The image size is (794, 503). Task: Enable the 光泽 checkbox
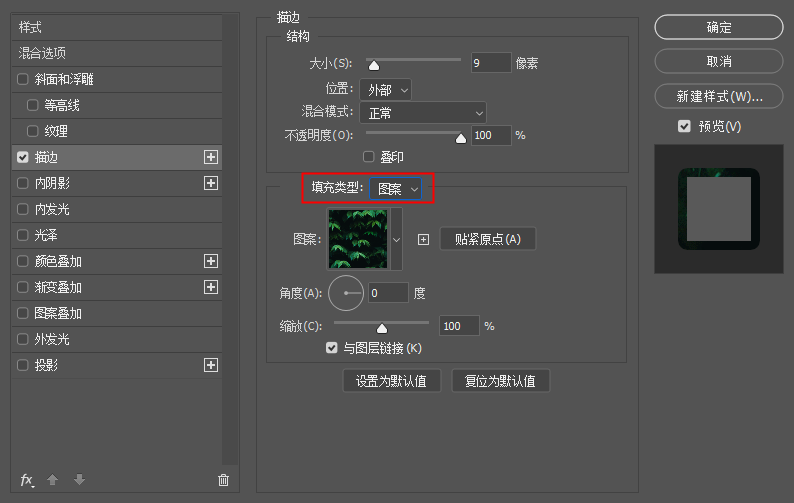coord(23,235)
